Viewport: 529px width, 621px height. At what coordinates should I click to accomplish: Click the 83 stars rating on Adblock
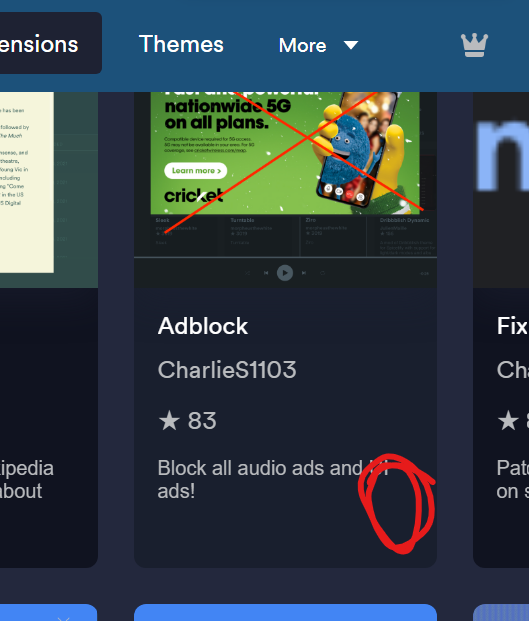coord(187,420)
